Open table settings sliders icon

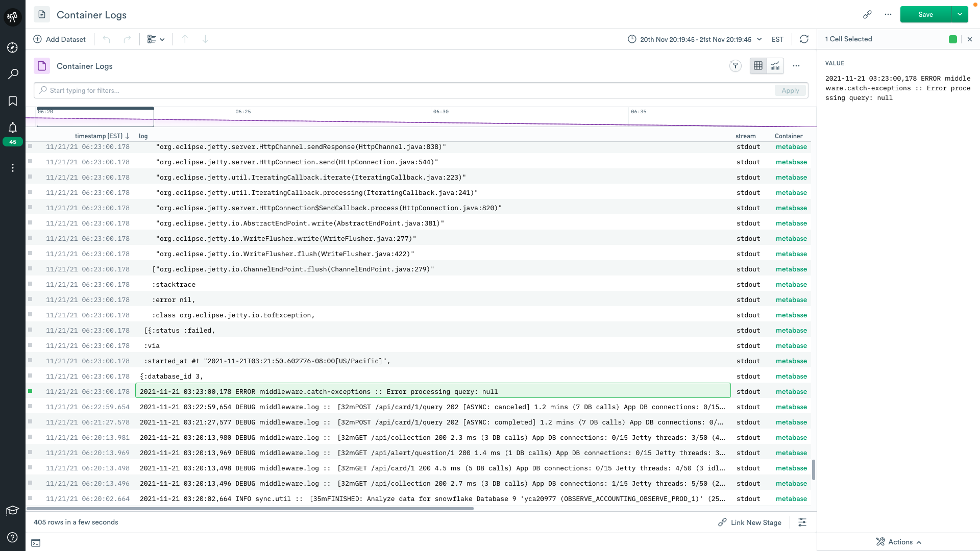tap(802, 522)
